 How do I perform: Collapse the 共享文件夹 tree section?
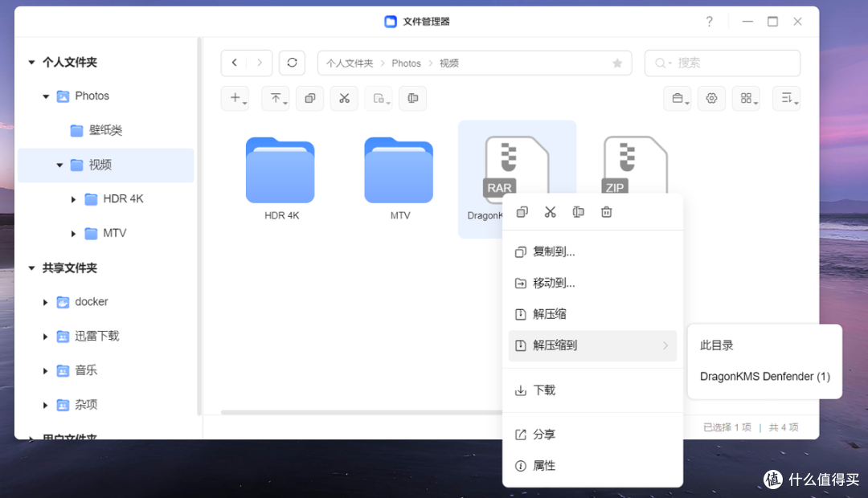point(31,268)
